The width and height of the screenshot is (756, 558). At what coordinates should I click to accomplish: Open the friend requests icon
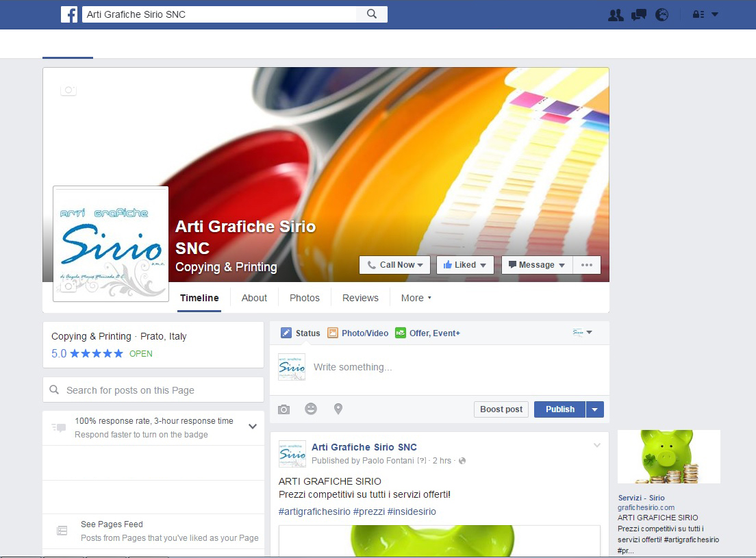tap(616, 14)
